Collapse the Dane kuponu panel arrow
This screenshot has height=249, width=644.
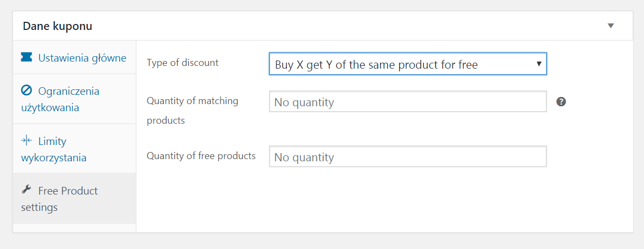pos(611,26)
